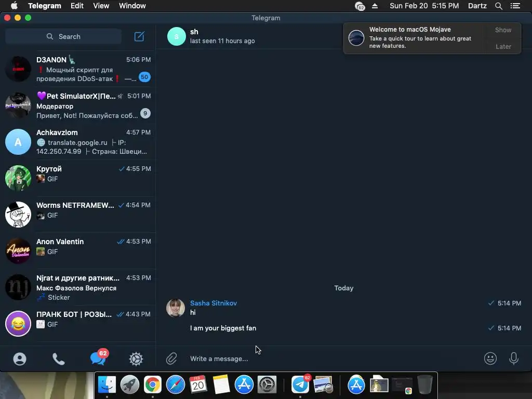The image size is (532, 399).
Task: Click the compose new message icon
Action: 139,36
